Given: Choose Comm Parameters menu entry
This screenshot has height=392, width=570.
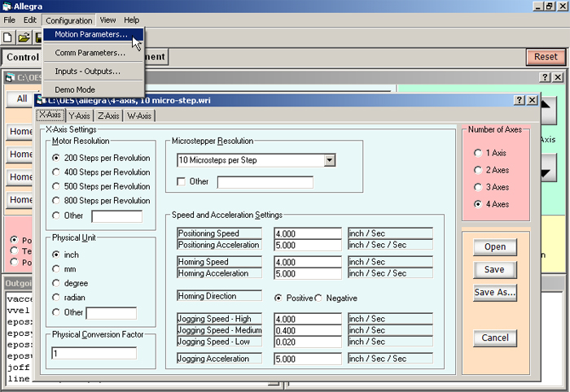Looking at the screenshot, I should 93,53.
